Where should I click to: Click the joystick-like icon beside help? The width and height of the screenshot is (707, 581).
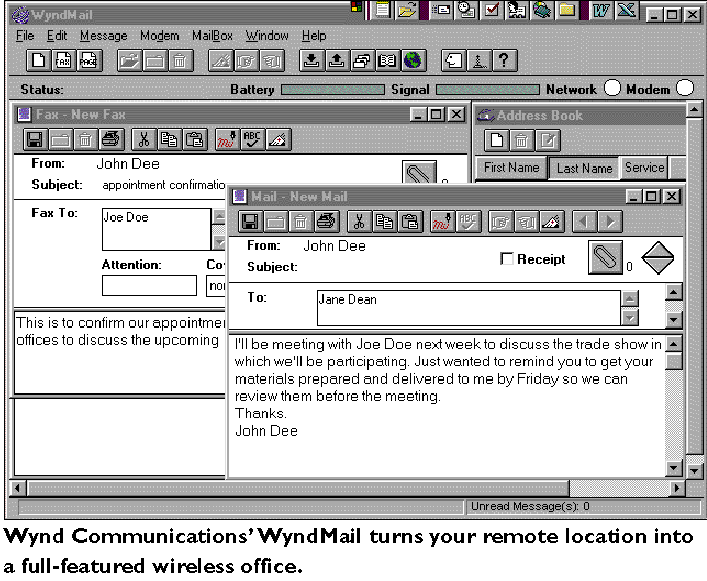479,60
